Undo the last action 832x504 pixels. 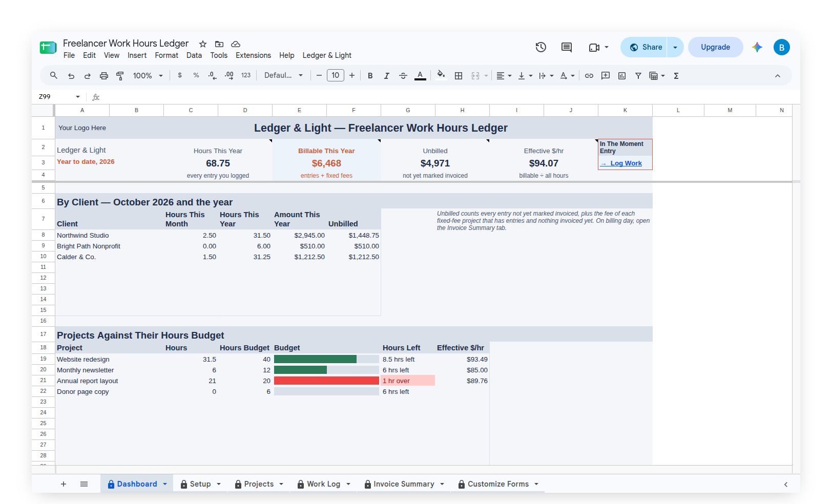click(71, 76)
